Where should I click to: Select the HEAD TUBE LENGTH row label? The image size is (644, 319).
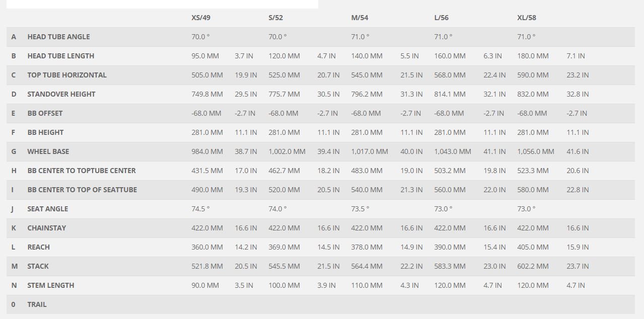[60, 56]
